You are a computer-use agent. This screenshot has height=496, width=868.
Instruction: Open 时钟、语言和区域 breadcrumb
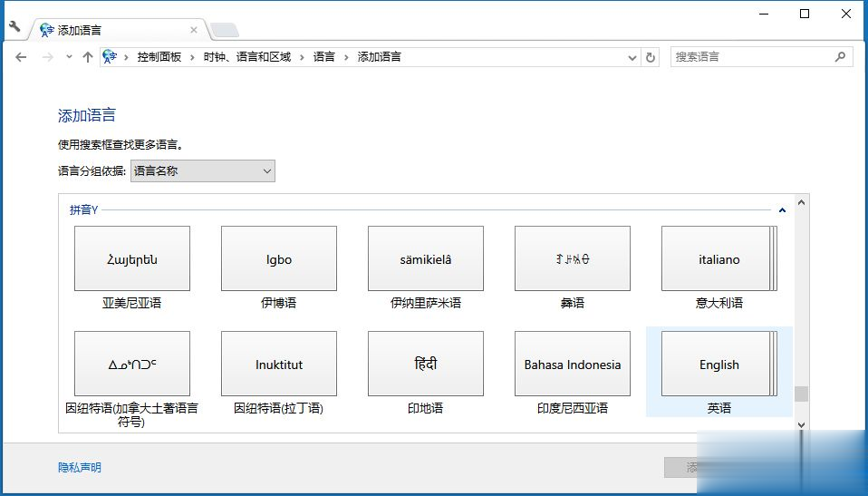point(246,56)
